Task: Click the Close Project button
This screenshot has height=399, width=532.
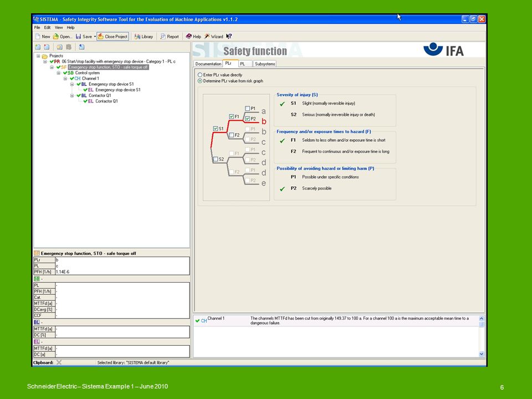Action: coord(113,37)
